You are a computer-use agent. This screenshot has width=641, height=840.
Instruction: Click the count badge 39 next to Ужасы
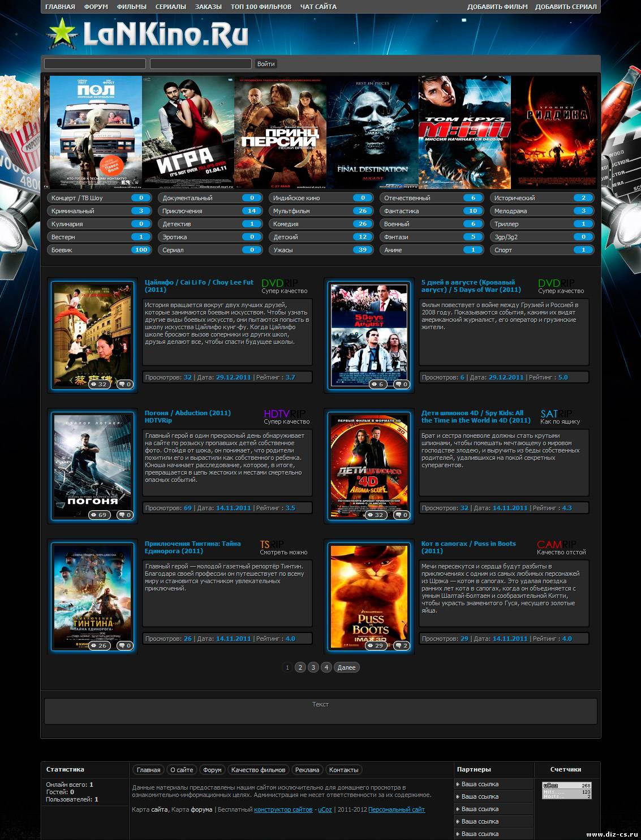tap(363, 250)
